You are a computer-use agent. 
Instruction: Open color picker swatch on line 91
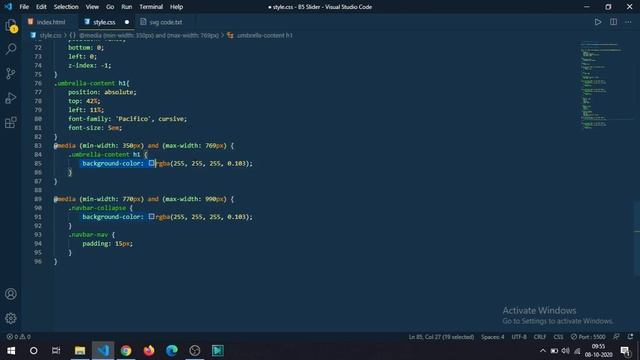point(151,217)
